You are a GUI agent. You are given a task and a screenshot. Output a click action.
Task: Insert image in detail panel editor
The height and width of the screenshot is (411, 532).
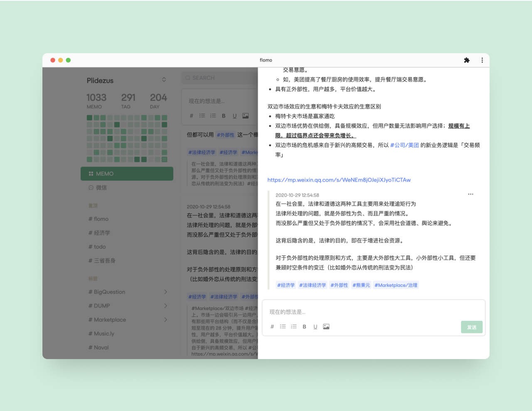[326, 327]
